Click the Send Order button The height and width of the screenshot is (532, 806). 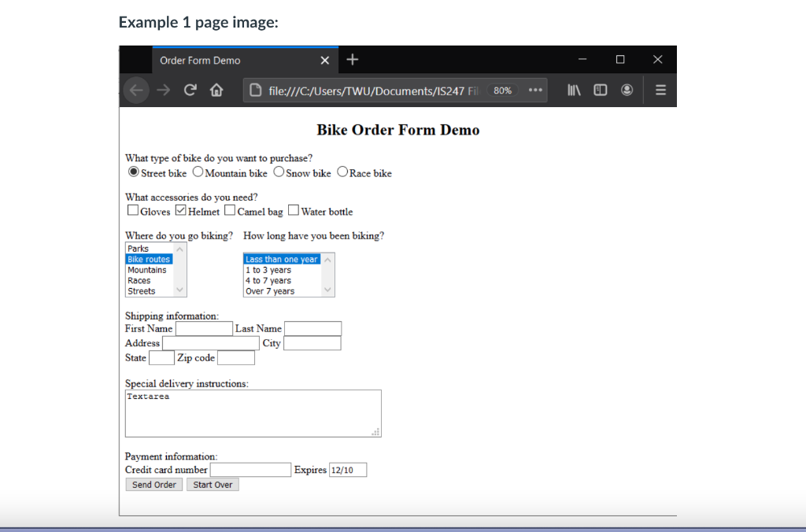[153, 484]
